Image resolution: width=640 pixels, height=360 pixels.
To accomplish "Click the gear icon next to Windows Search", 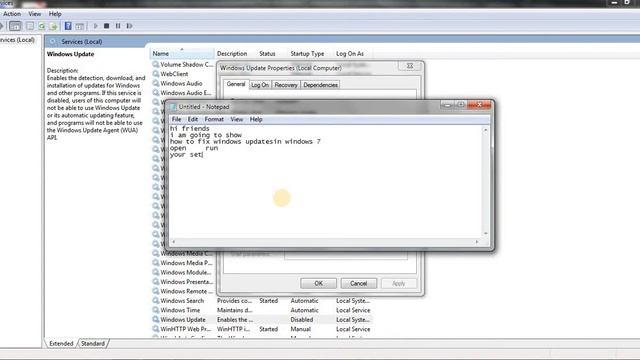I will (x=156, y=300).
